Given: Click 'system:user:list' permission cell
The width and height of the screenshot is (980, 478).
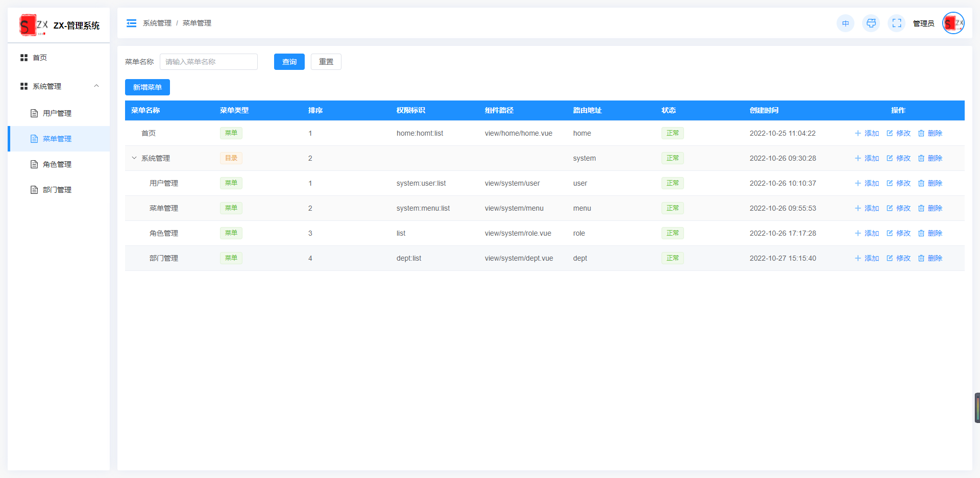Looking at the screenshot, I should 421,183.
